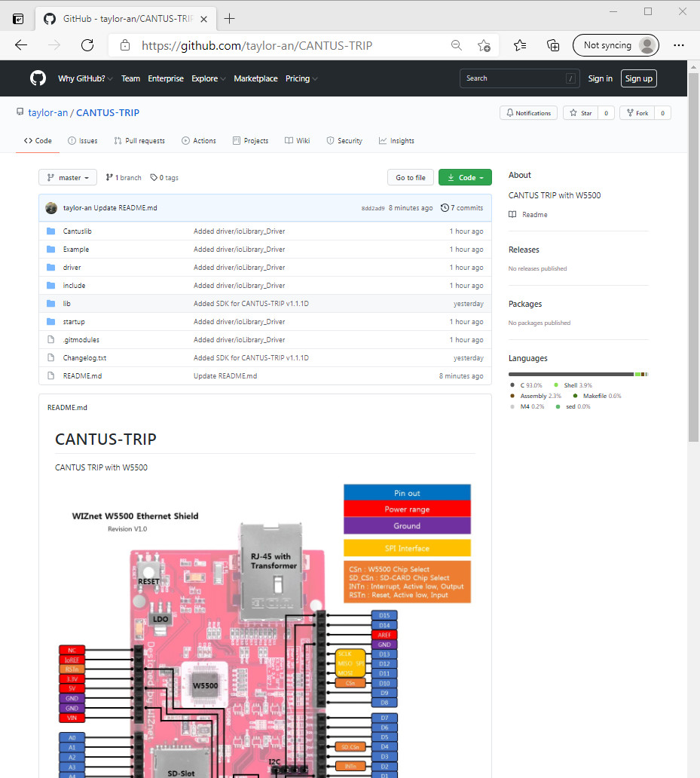Open browser settings three-dots menu

(x=679, y=45)
